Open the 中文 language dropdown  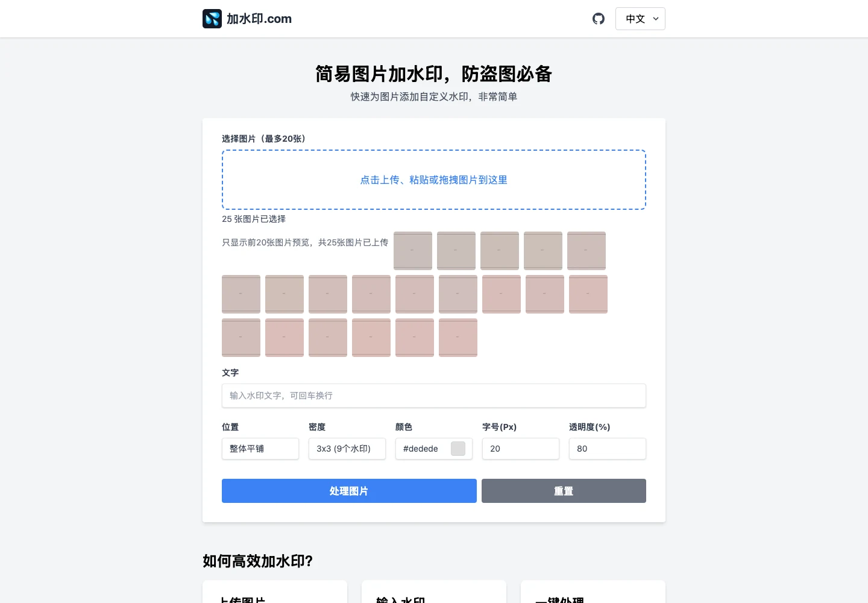point(640,19)
